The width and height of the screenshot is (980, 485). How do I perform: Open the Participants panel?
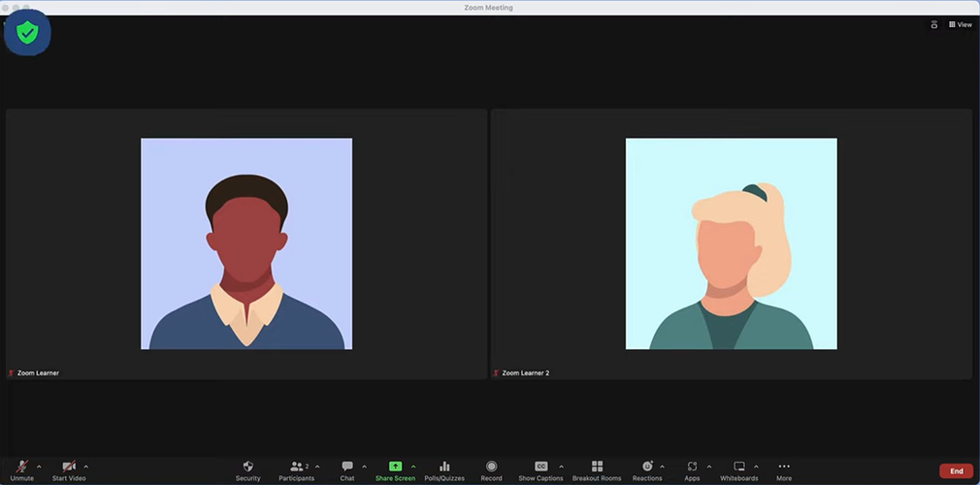297,468
